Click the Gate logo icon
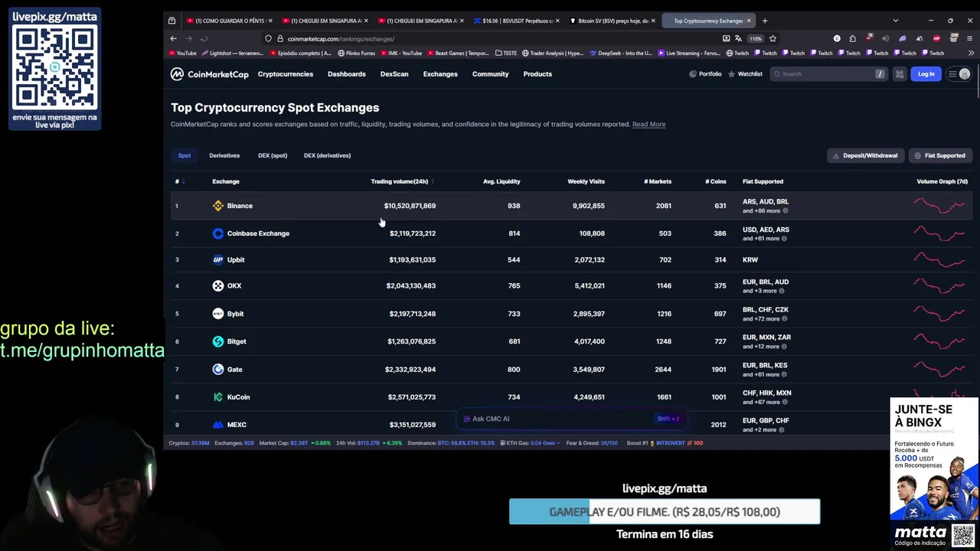Image resolution: width=980 pixels, height=551 pixels. [218, 369]
